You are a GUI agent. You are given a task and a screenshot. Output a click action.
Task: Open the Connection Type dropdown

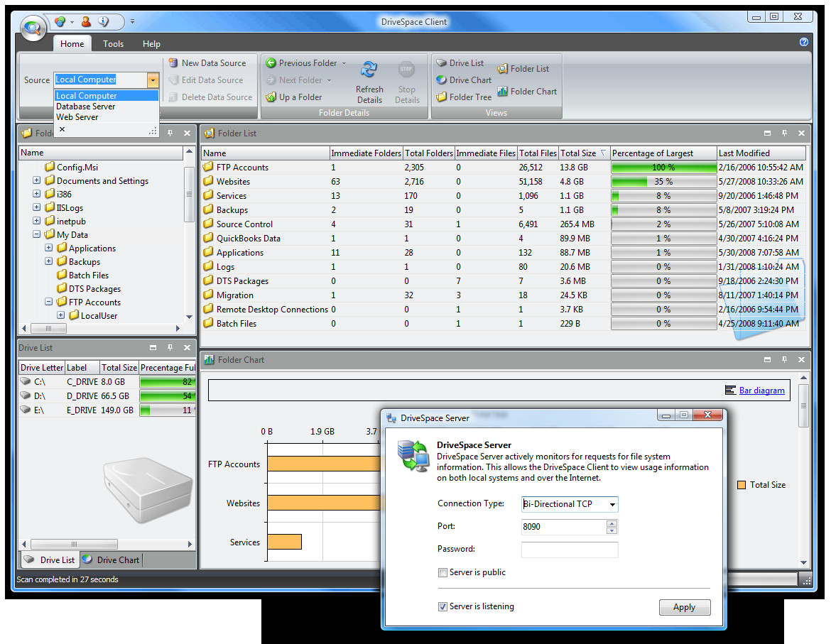tap(613, 504)
